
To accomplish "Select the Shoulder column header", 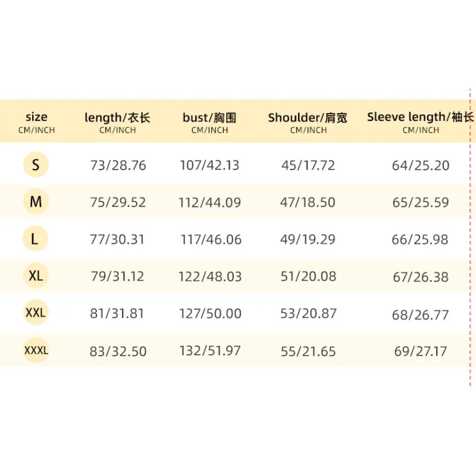I will pyautogui.click(x=308, y=122).
